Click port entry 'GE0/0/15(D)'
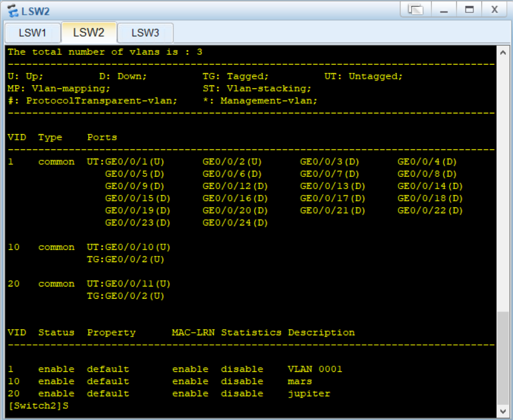Screen dimensions: 513x420 click(x=138, y=198)
